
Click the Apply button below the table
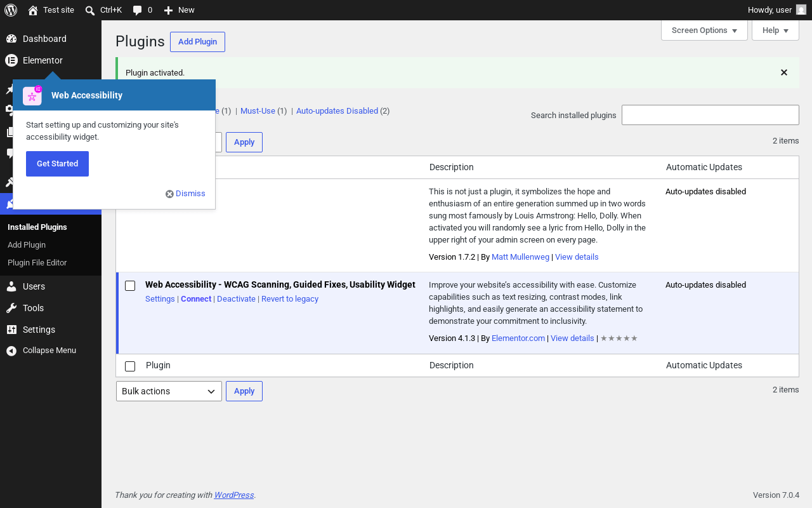pos(244,391)
